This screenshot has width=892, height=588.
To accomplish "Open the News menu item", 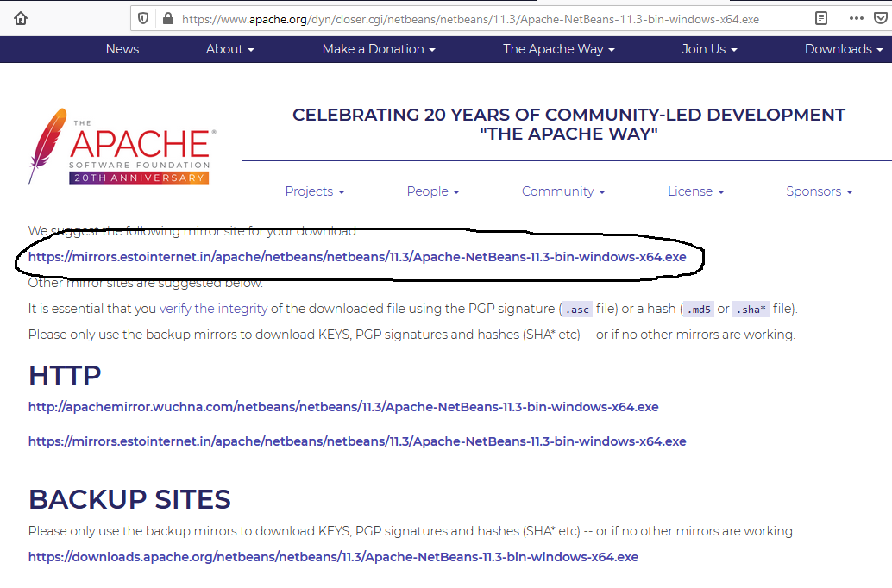I will coord(122,49).
